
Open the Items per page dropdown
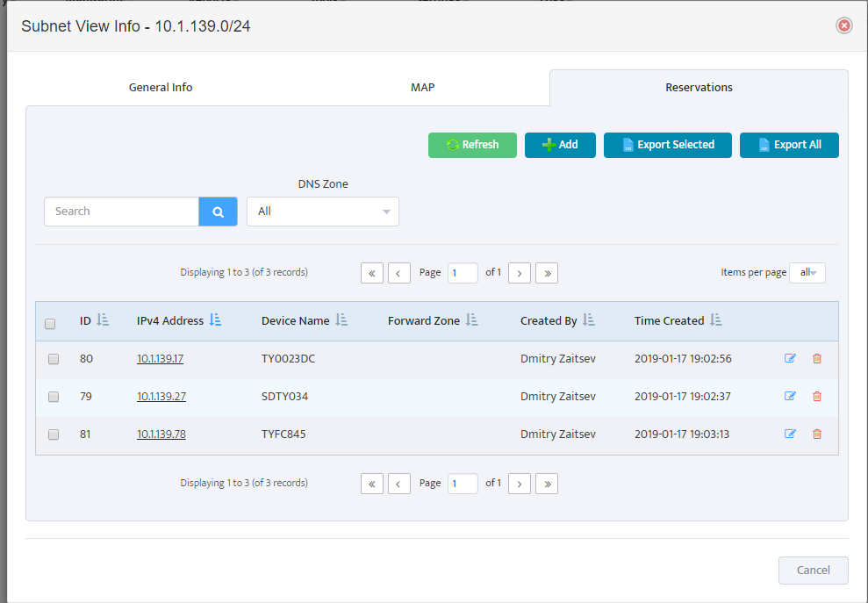[807, 273]
